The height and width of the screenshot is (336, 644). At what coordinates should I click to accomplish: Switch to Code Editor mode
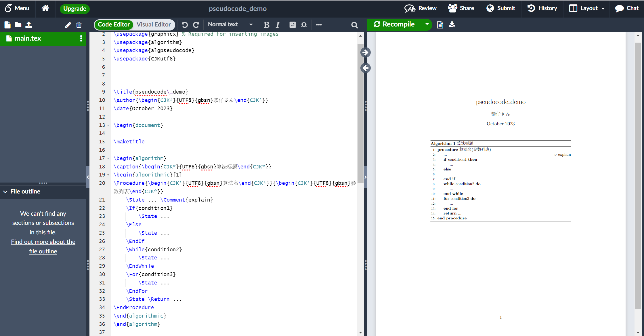coord(114,24)
